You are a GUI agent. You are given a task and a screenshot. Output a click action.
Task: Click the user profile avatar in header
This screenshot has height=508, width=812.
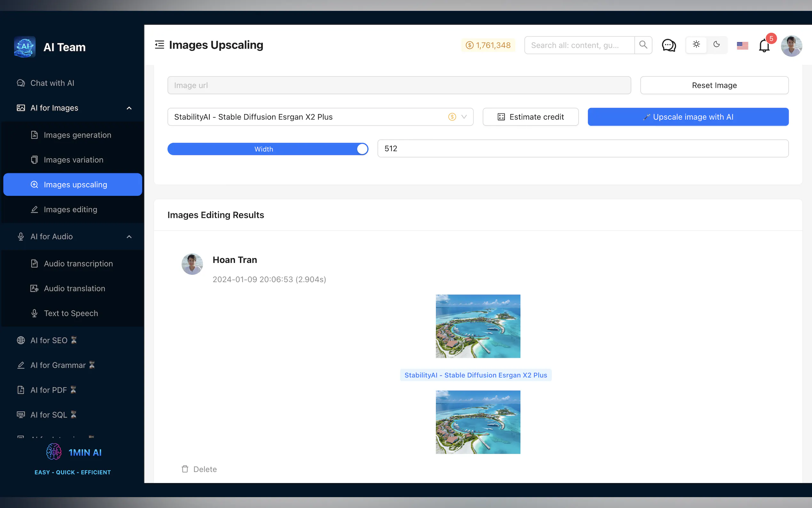[791, 46]
